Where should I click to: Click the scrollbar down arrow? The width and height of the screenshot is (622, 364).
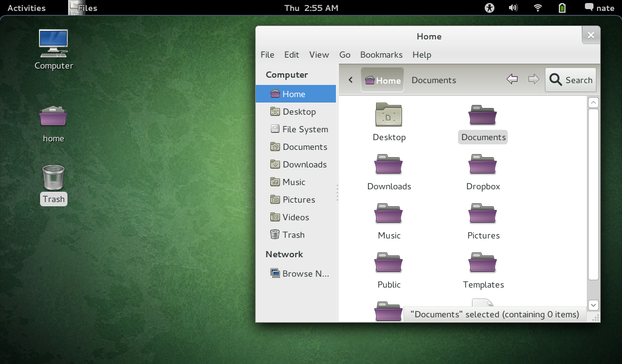pos(593,305)
